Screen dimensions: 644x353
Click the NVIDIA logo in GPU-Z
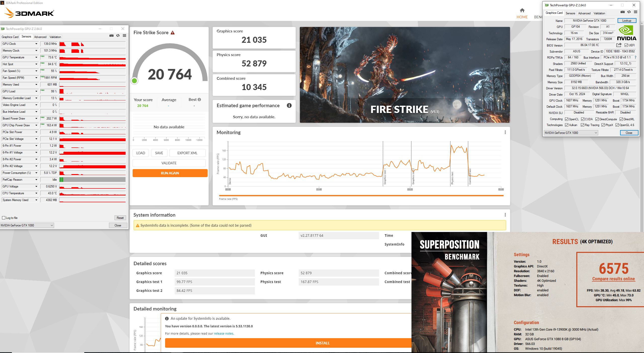tap(627, 33)
